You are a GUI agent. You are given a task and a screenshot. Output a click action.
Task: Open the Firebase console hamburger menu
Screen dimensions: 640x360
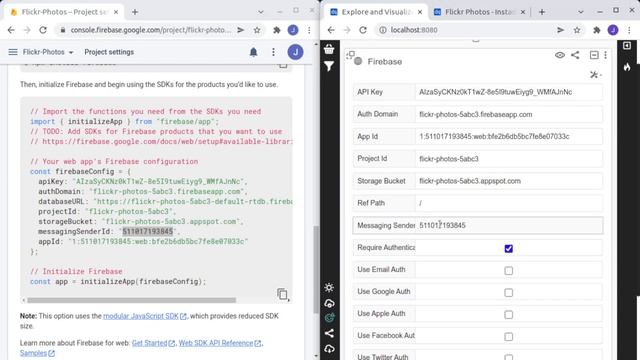point(13,52)
